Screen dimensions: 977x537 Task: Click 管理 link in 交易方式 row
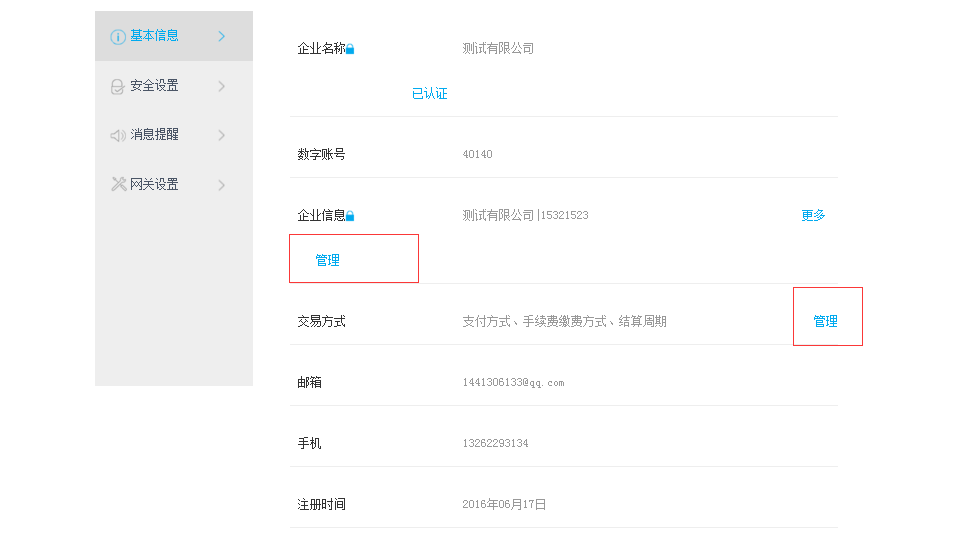pos(825,321)
